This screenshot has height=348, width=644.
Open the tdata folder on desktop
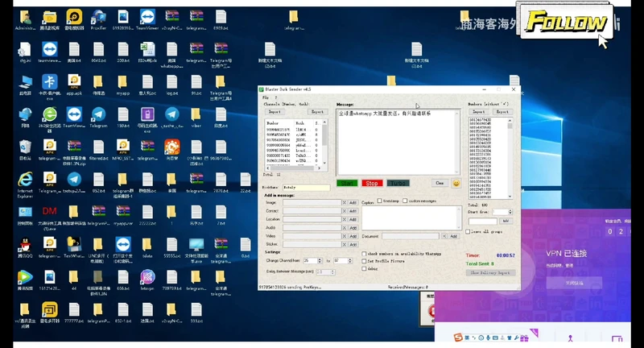pyautogui.click(x=147, y=248)
